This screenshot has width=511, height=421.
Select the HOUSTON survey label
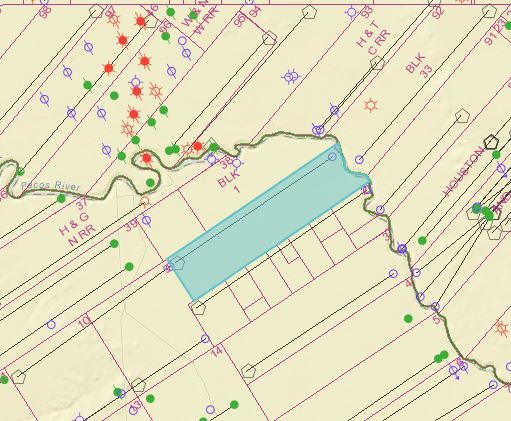463,172
